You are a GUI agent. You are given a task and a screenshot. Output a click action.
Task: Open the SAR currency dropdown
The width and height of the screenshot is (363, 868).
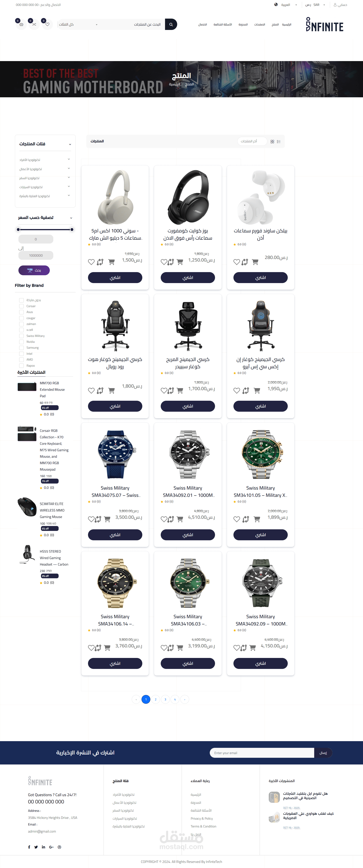(315, 5)
